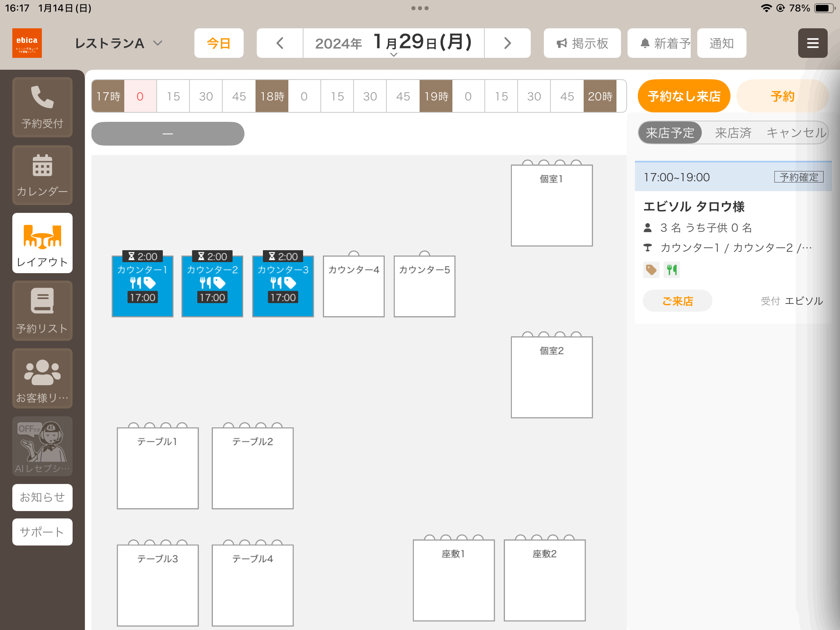Tap the battery status icon
840x630 pixels.
point(825,8)
